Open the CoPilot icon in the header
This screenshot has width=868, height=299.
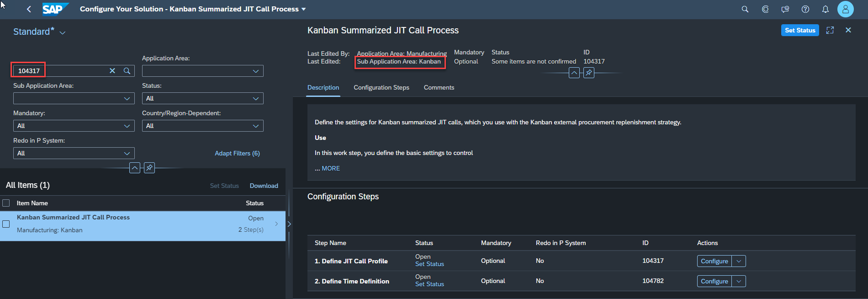coord(765,9)
